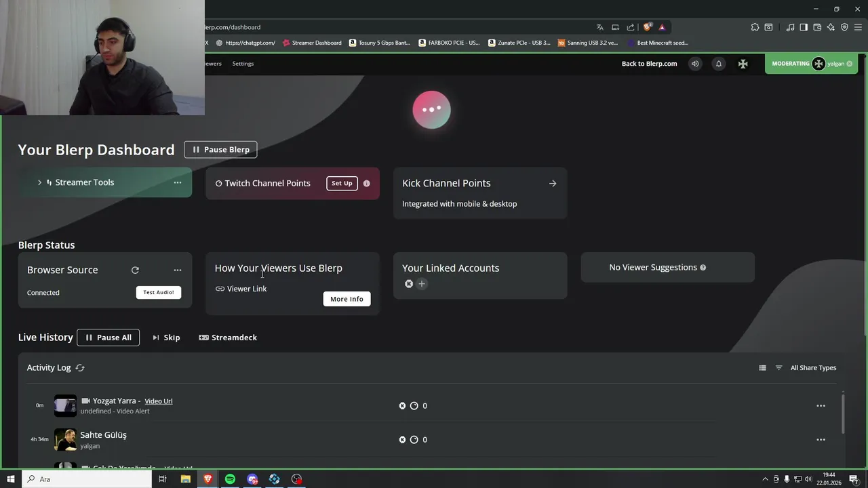Screen dimensions: 868x488
Task: Open the Best Minecraft seed bookmark
Action: coord(658,43)
